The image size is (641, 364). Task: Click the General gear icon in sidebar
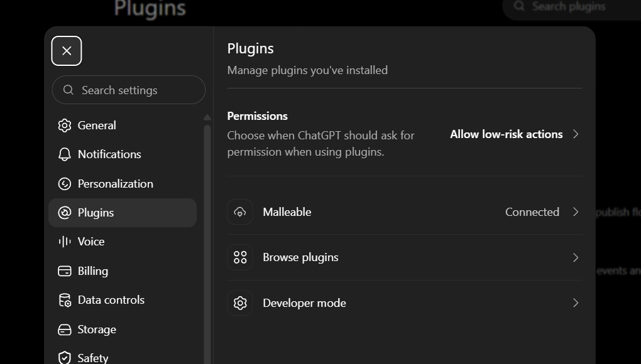65,126
